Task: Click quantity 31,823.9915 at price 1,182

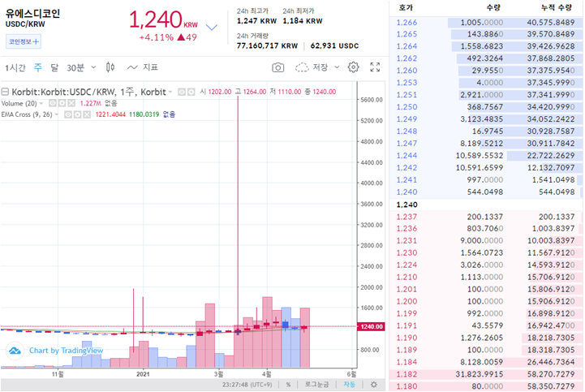Action: [x=480, y=374]
